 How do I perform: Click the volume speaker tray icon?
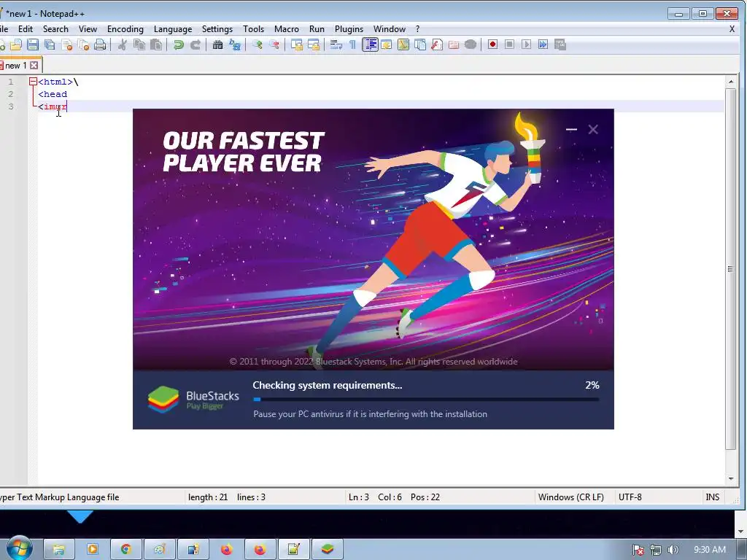(673, 550)
